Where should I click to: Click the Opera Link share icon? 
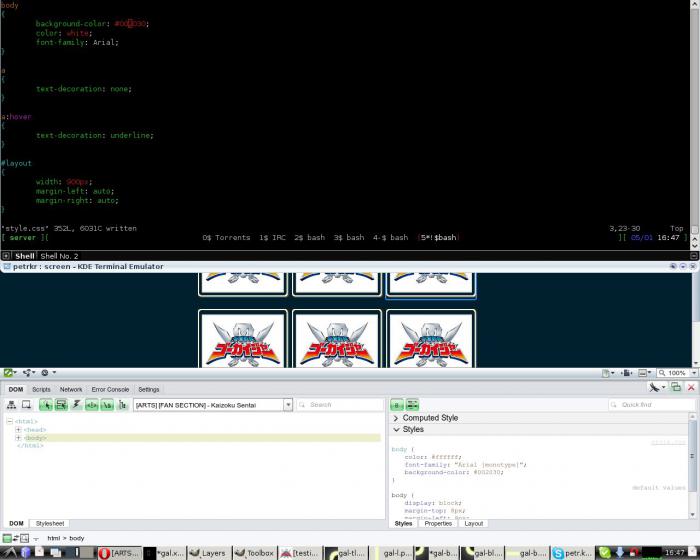[29, 372]
